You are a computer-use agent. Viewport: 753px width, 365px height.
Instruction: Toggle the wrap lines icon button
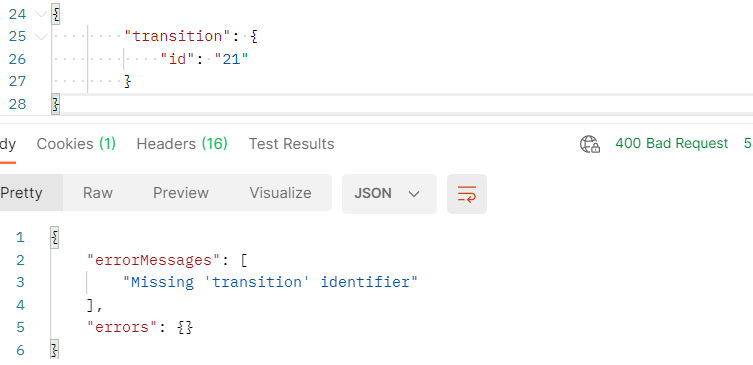pyautogui.click(x=467, y=194)
